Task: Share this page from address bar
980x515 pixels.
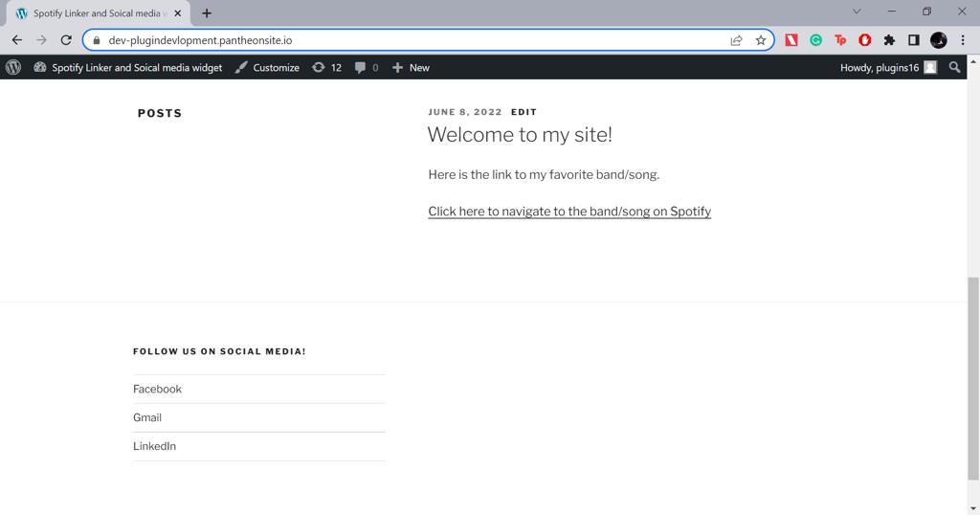Action: click(x=736, y=40)
